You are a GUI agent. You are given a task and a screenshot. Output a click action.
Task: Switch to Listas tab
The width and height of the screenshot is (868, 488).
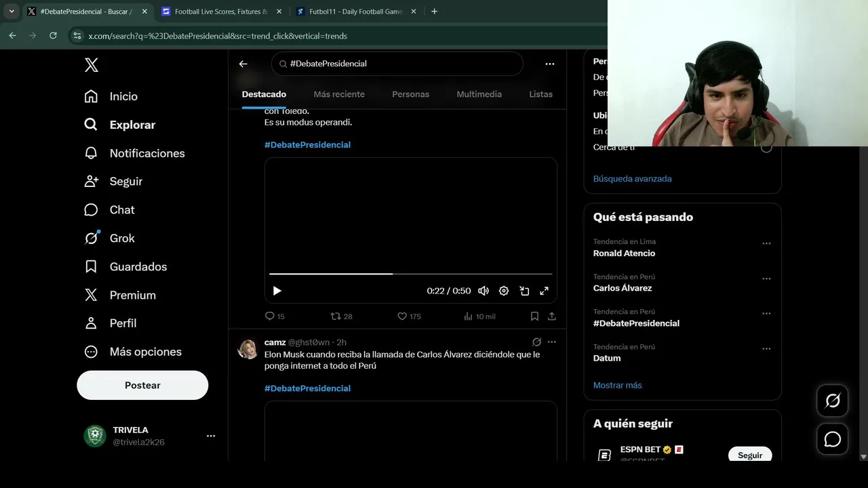click(x=540, y=94)
